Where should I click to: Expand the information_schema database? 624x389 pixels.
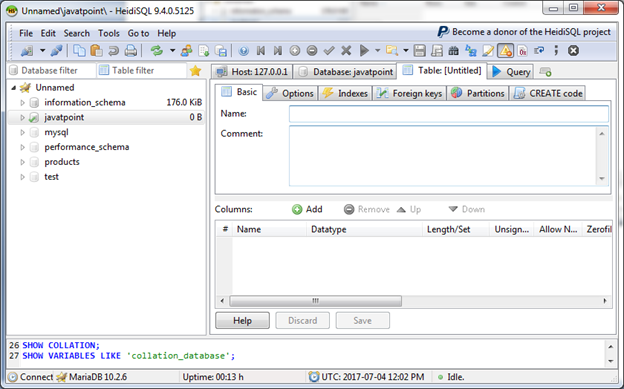pyautogui.click(x=22, y=103)
